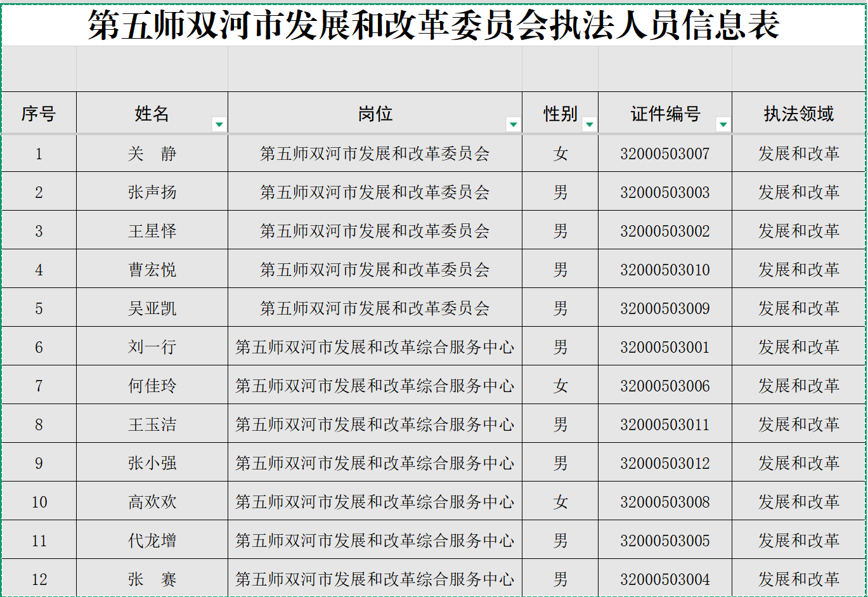Select certificate number 32000503012
Screen dimensions: 868x597
(665, 463)
